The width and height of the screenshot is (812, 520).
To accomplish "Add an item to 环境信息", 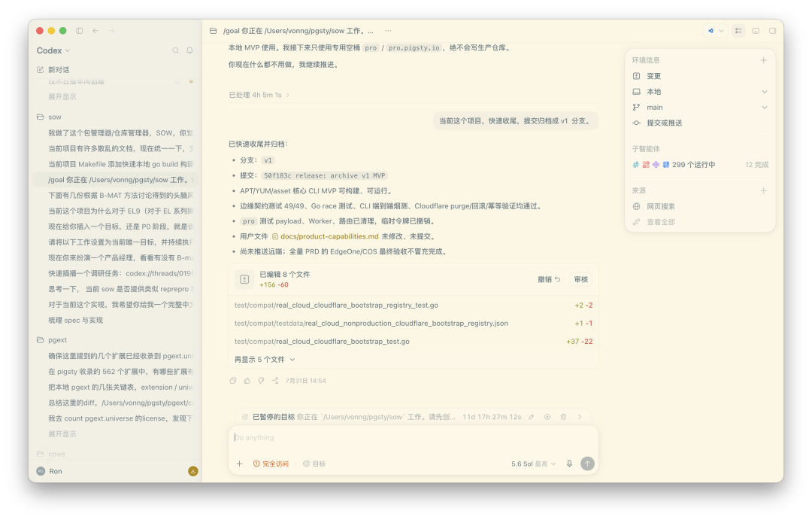I will click(763, 60).
